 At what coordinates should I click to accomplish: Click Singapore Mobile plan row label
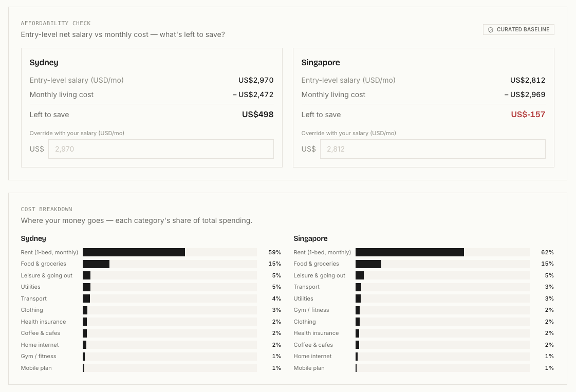tap(309, 368)
